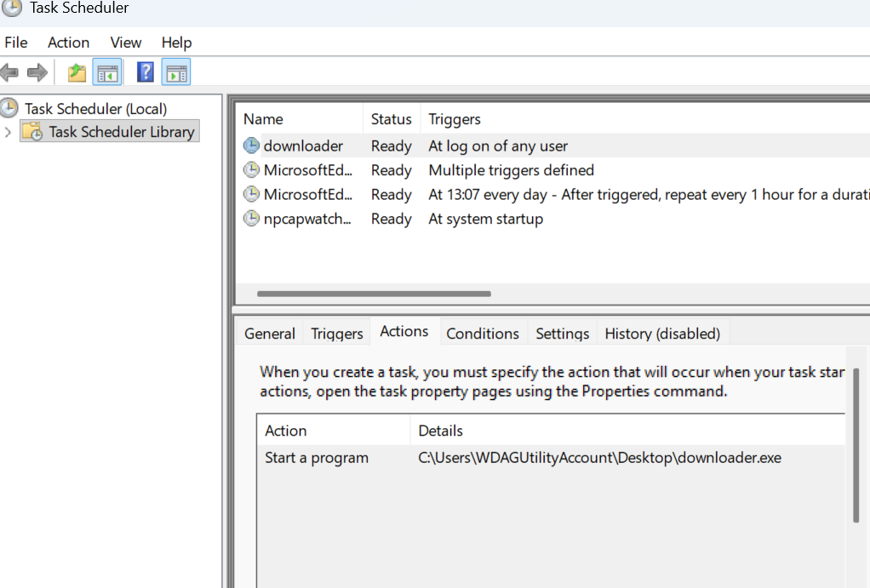Screen dimensions: 870x588
Task: Open the Settings tab
Action: coord(562,334)
